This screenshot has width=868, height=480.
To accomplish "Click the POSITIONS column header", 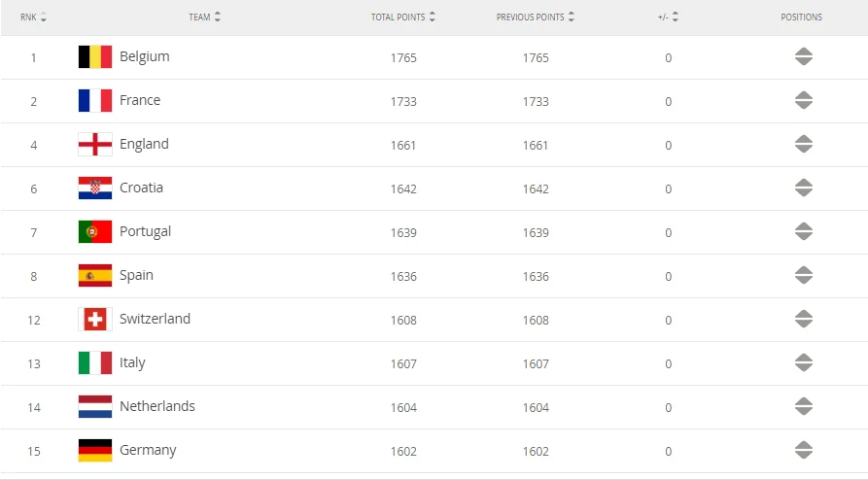I will point(801,17).
